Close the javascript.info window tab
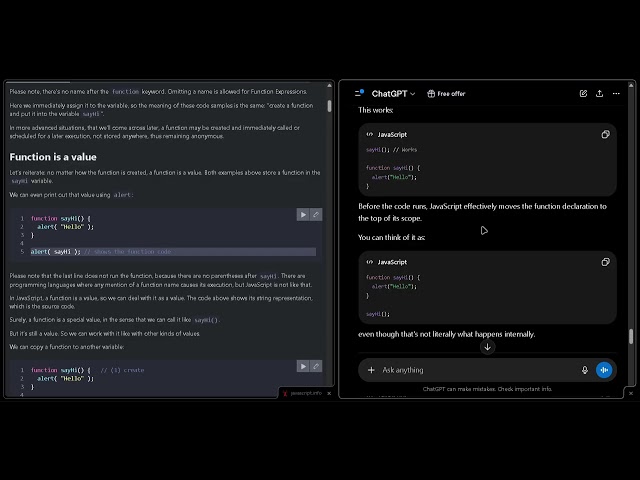The width and height of the screenshot is (640, 480). point(329,393)
